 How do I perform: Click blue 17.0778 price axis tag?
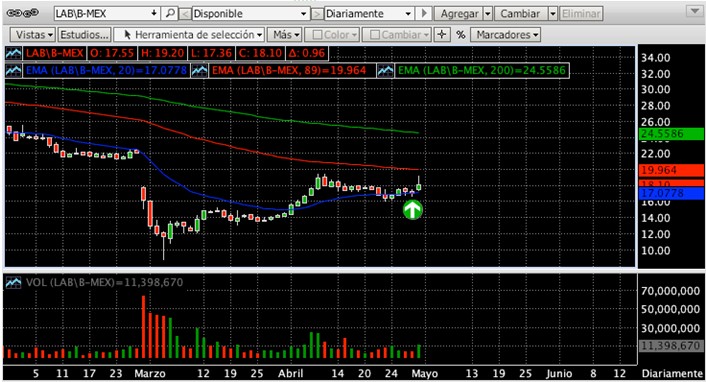pyautogui.click(x=671, y=193)
